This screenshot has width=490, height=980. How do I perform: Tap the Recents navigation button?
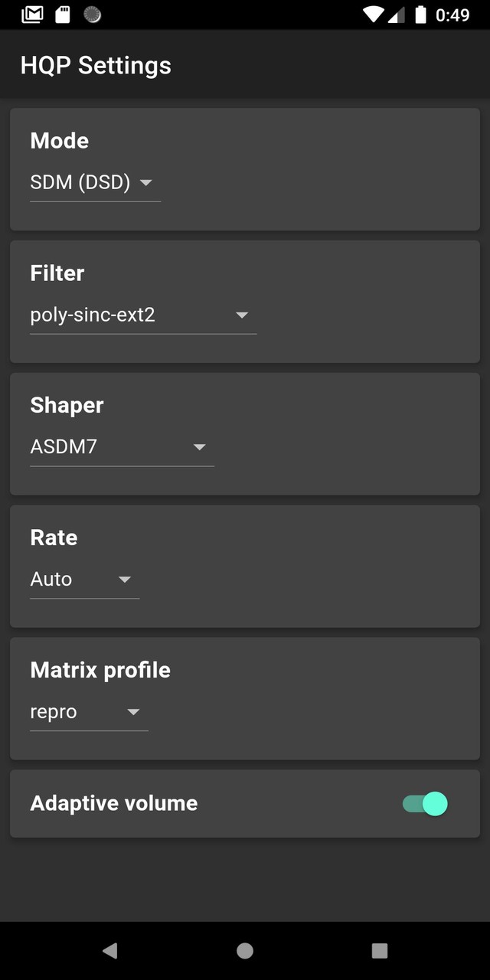379,949
